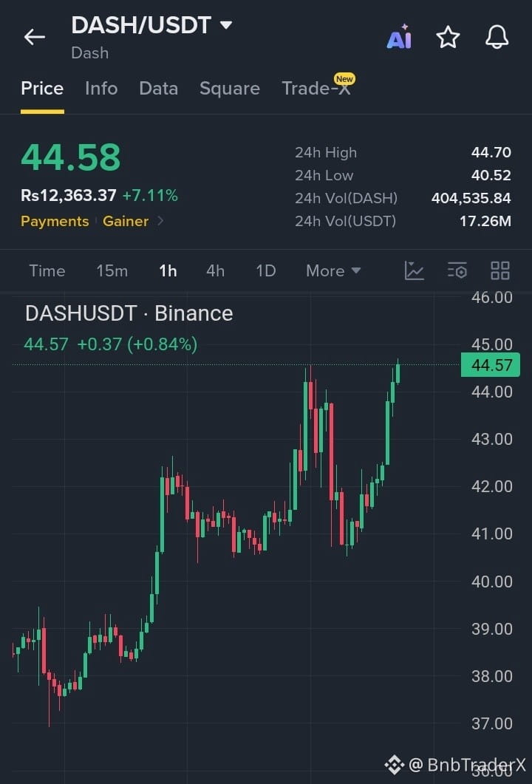
Task: Tap the 24h Vol(DASH) value 404,535.84
Action: [x=471, y=198]
